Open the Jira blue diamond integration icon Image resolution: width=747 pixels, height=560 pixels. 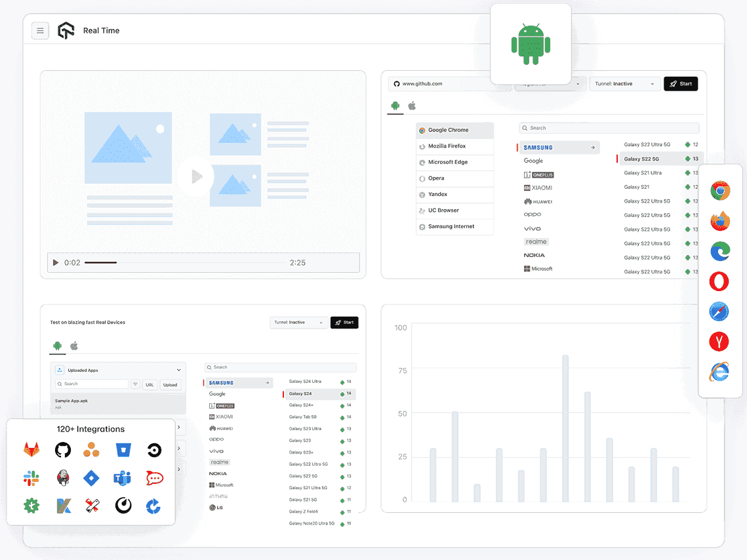[x=91, y=477]
